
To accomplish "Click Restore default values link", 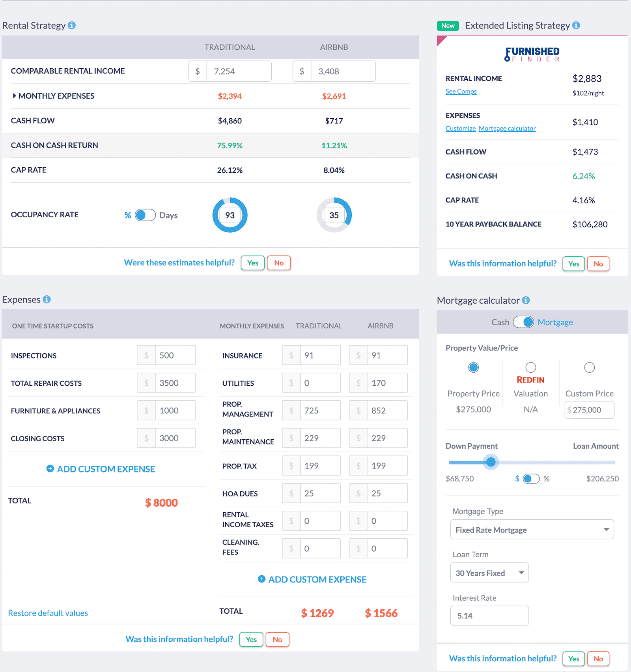I will [48, 613].
